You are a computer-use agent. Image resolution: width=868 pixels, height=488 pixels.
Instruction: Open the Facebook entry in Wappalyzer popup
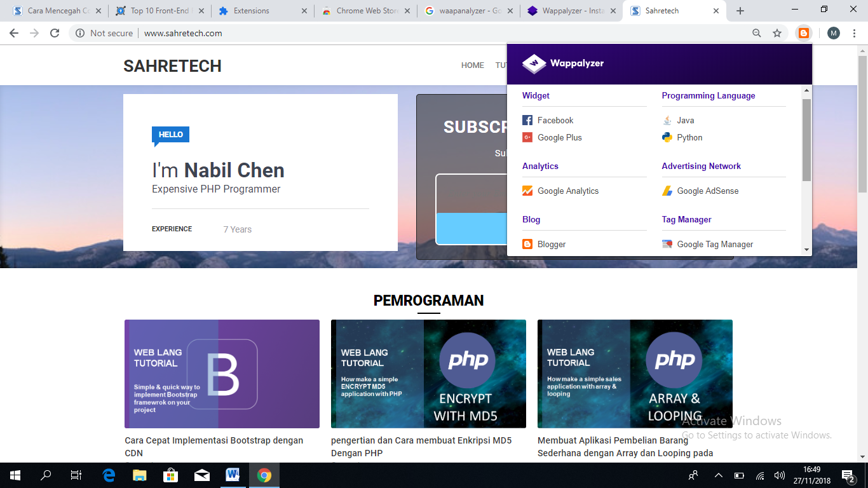coord(555,120)
